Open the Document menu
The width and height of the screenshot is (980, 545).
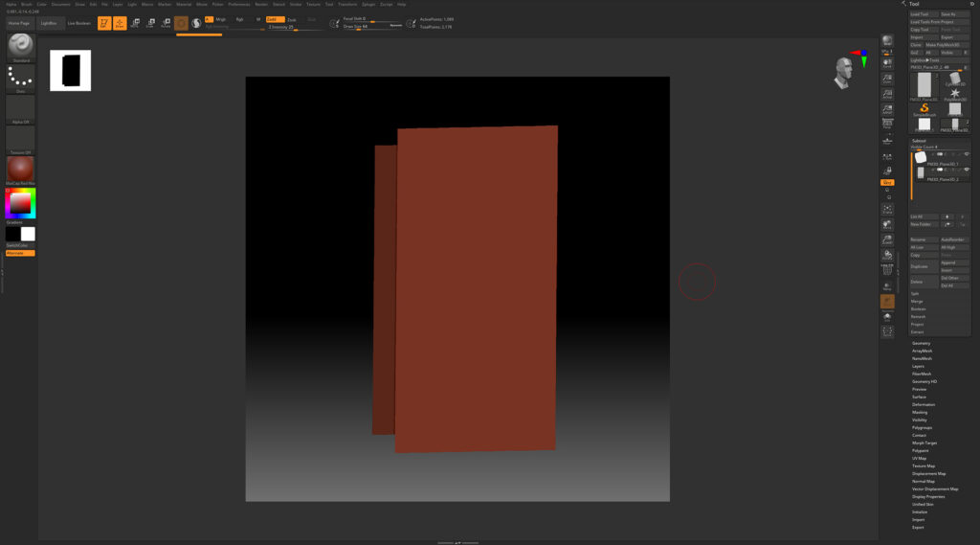(x=60, y=5)
